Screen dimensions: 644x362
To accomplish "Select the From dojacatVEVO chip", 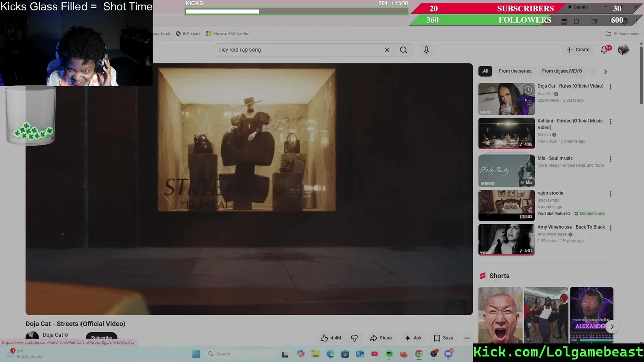I will [x=562, y=71].
